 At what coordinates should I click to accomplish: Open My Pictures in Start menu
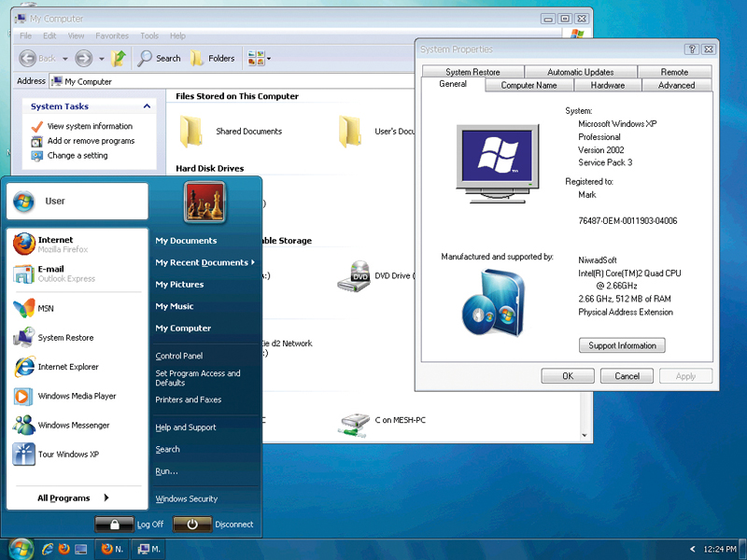(x=179, y=285)
